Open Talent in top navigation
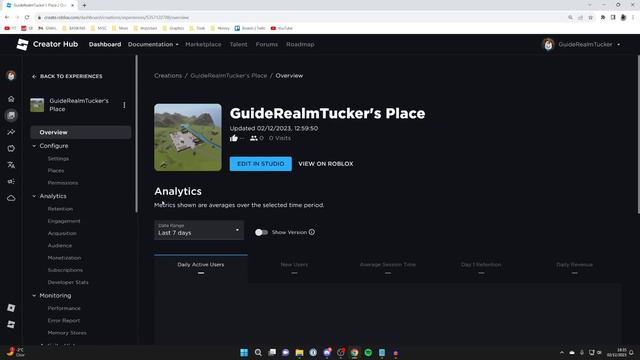640x360 pixels. [x=238, y=44]
